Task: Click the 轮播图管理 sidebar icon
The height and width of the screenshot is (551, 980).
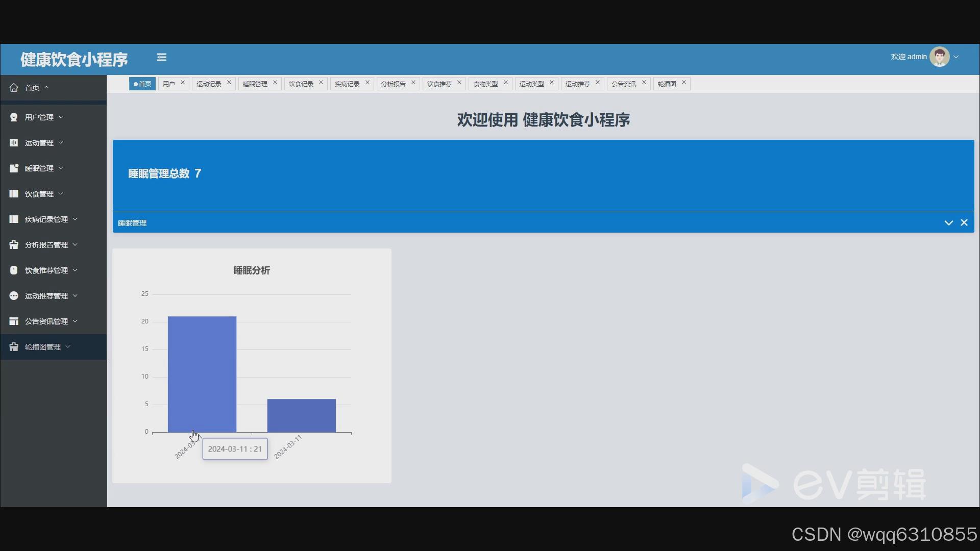Action: click(x=14, y=347)
